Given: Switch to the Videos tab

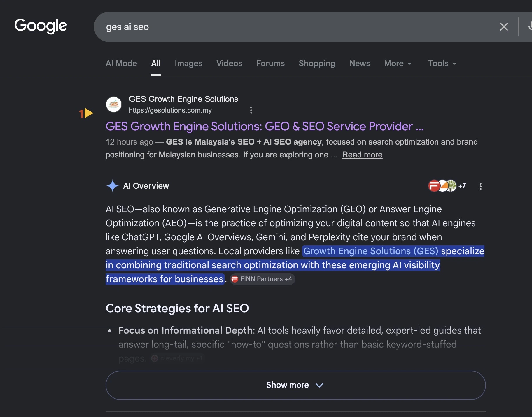Looking at the screenshot, I should coord(229,63).
